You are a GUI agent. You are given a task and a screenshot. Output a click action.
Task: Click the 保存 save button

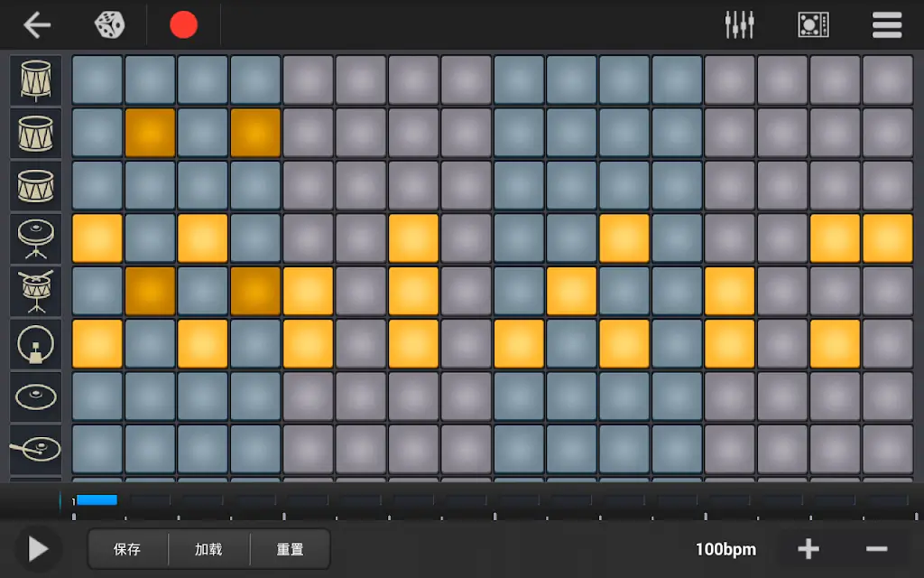[x=127, y=549]
